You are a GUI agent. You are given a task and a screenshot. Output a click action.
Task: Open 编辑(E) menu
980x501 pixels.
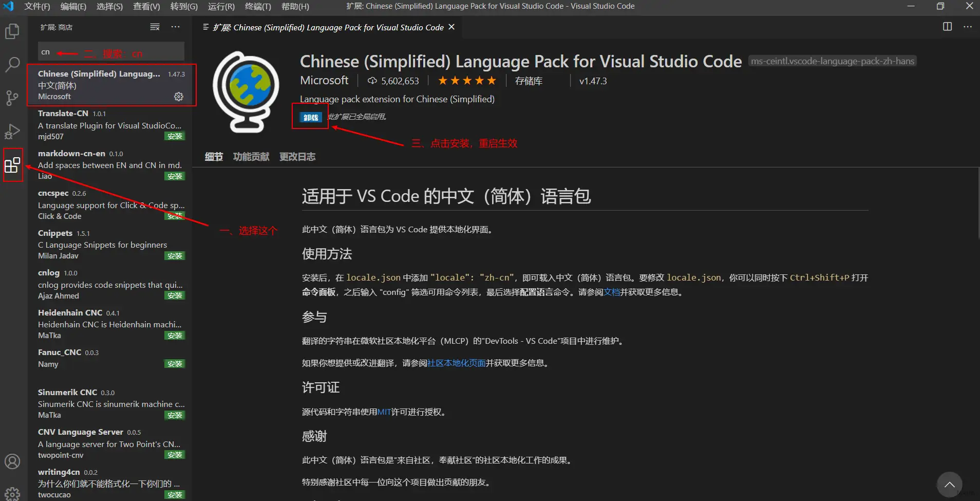(x=73, y=6)
